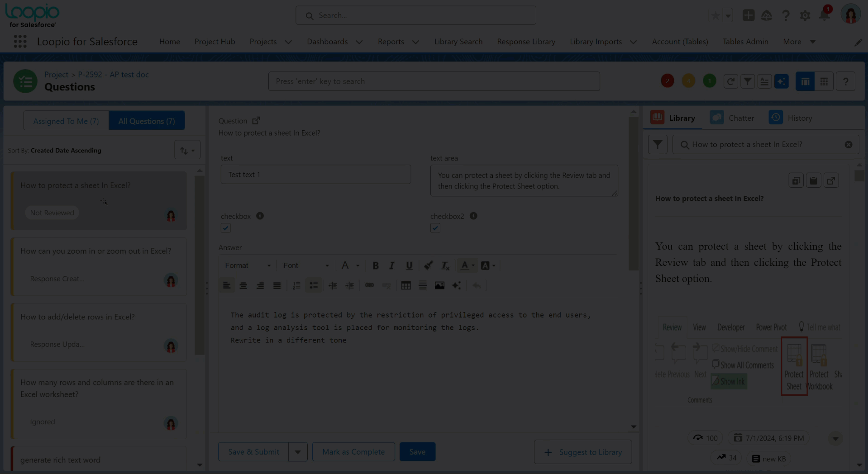Viewport: 868px width, 474px height.
Task: Expand the Projects menu chevron
Action: coord(288,42)
